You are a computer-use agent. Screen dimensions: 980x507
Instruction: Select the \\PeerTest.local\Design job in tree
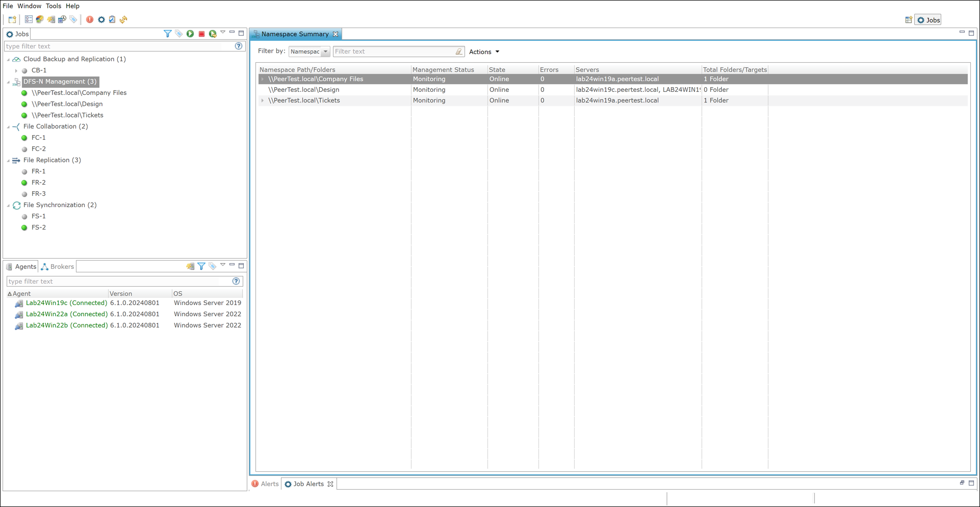click(x=67, y=104)
